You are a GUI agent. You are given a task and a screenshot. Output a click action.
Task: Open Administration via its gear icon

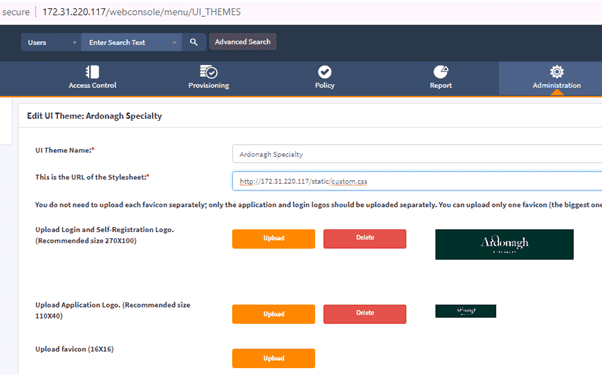(x=557, y=72)
